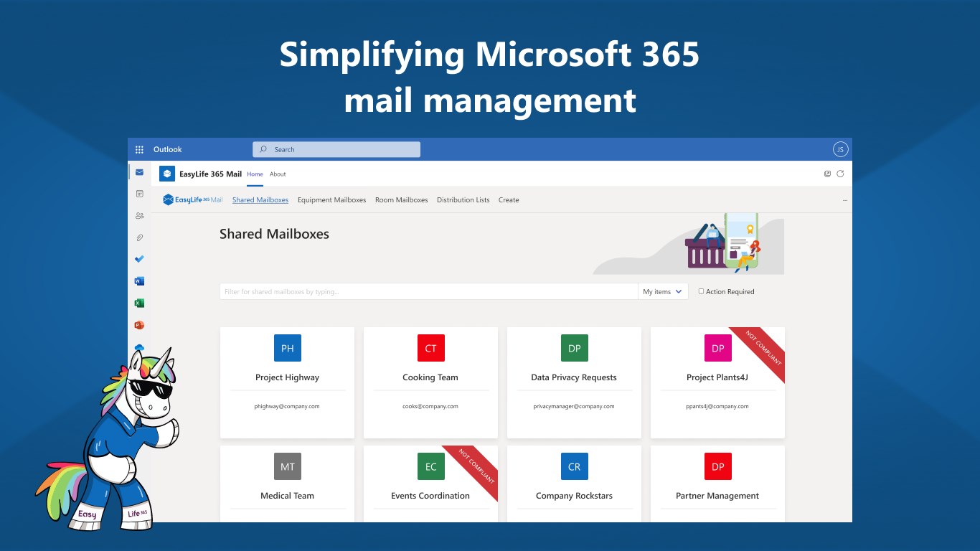Open the Shared Mailboxes section
Viewport: 980px width, 551px height.
[260, 200]
